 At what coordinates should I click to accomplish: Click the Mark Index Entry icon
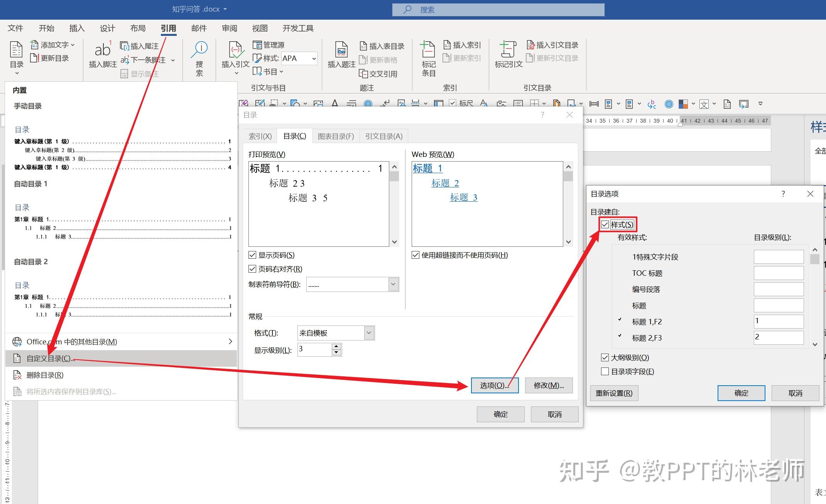coord(428,50)
